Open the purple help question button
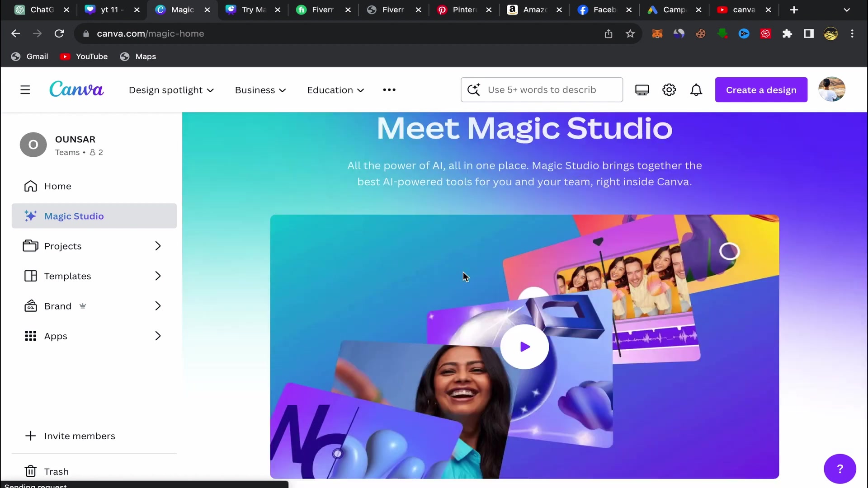 coord(840,469)
